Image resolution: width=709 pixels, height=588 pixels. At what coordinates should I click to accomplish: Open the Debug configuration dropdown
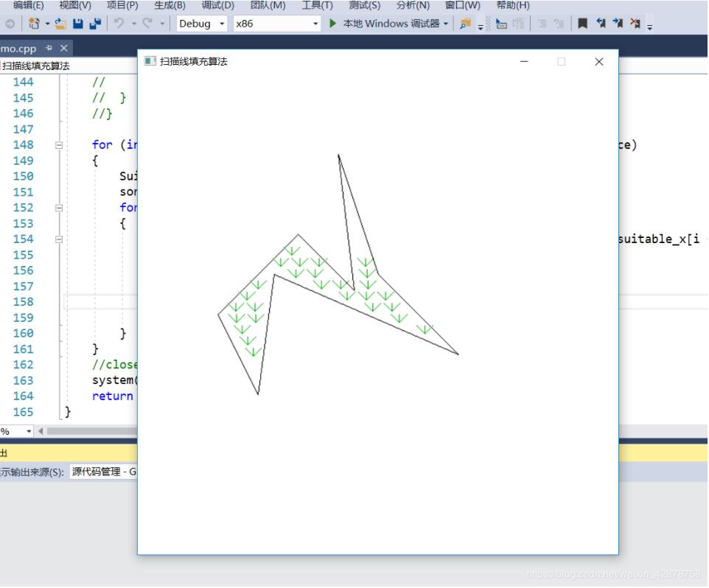pos(202,24)
